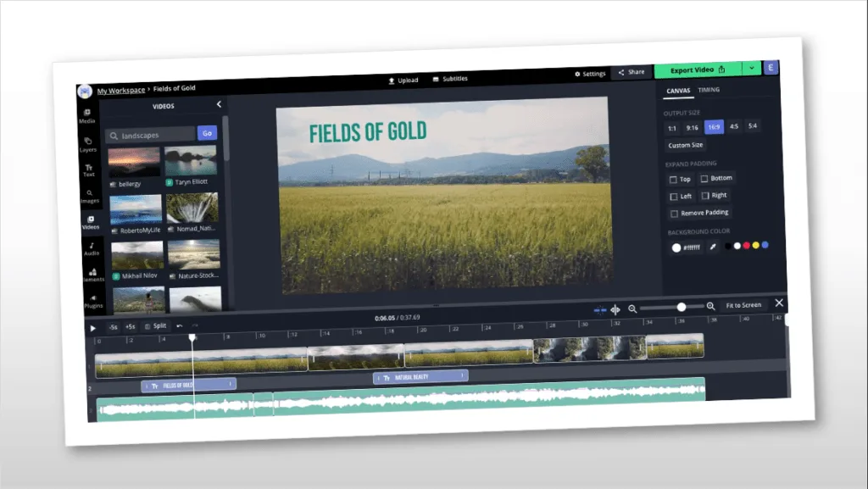Image resolution: width=868 pixels, height=489 pixels.
Task: Expand the Export Video dropdown arrow
Action: point(751,68)
